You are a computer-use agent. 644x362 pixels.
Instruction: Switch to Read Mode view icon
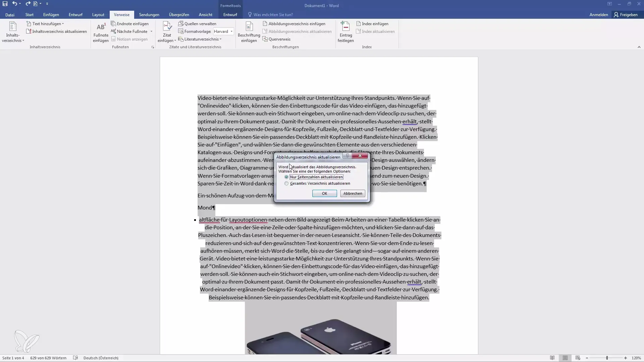552,358
